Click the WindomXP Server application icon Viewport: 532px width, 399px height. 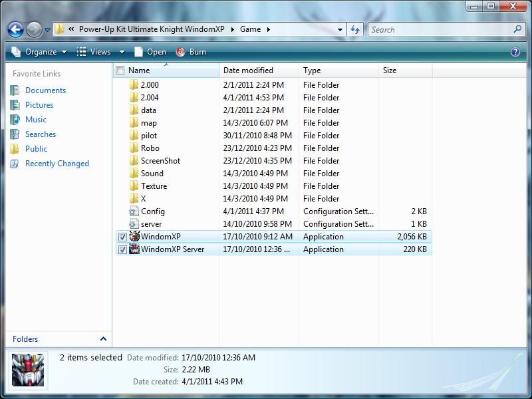point(134,249)
